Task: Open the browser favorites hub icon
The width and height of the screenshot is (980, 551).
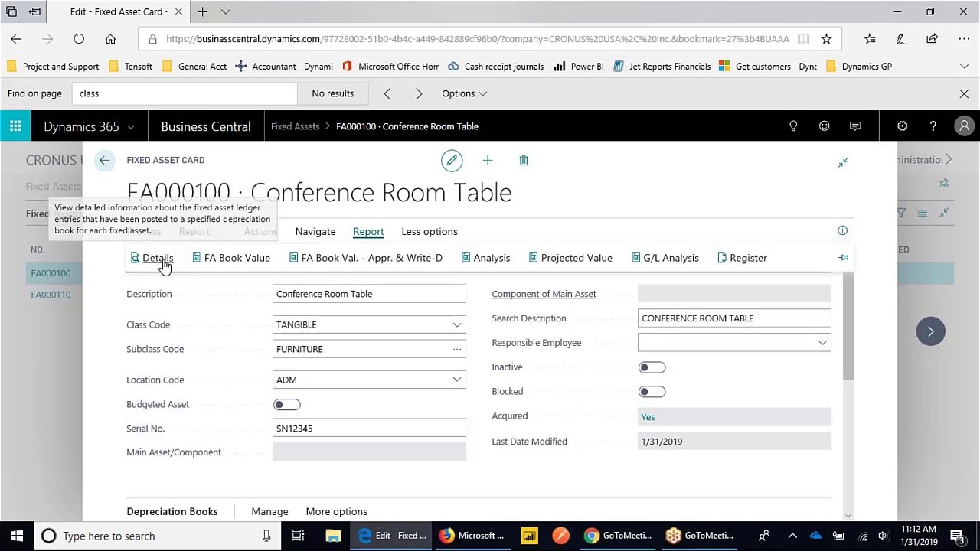Action: [x=870, y=39]
